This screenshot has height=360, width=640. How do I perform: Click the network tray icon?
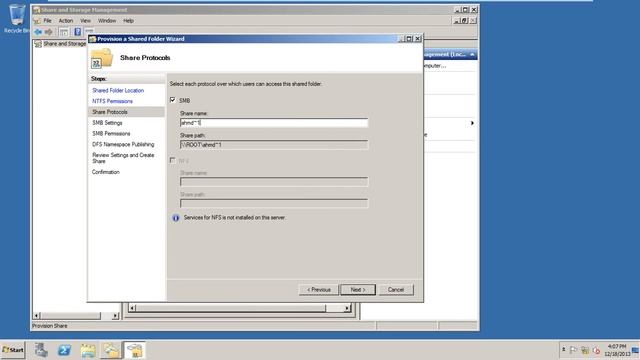click(585, 350)
